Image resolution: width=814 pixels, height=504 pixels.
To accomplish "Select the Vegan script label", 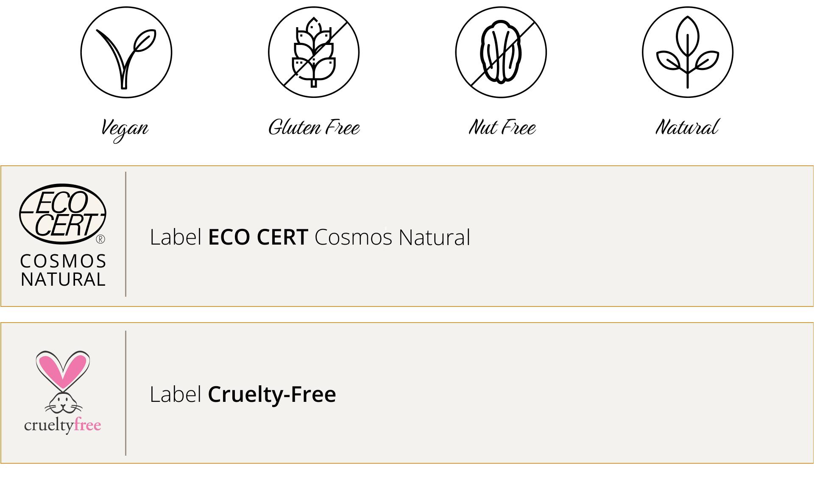I will pos(125,129).
